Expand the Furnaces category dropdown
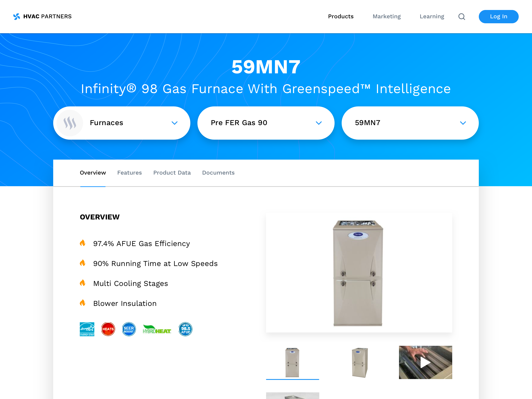Image resolution: width=532 pixels, height=399 pixels. tap(122, 123)
